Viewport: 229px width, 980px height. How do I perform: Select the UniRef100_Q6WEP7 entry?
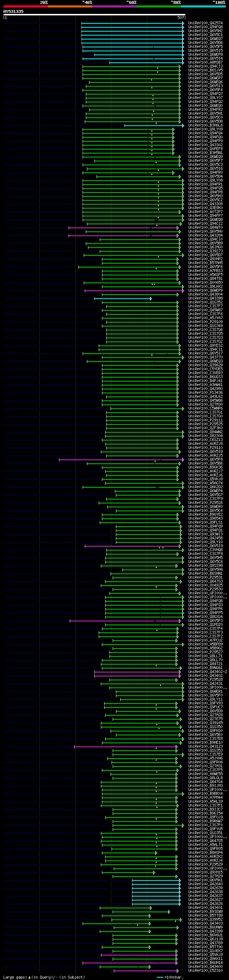tap(205, 78)
